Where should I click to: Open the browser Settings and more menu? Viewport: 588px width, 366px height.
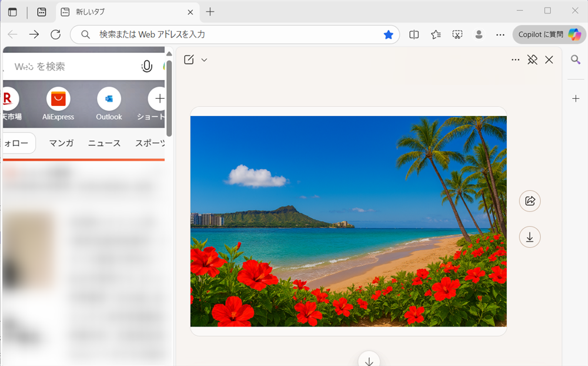(500, 35)
